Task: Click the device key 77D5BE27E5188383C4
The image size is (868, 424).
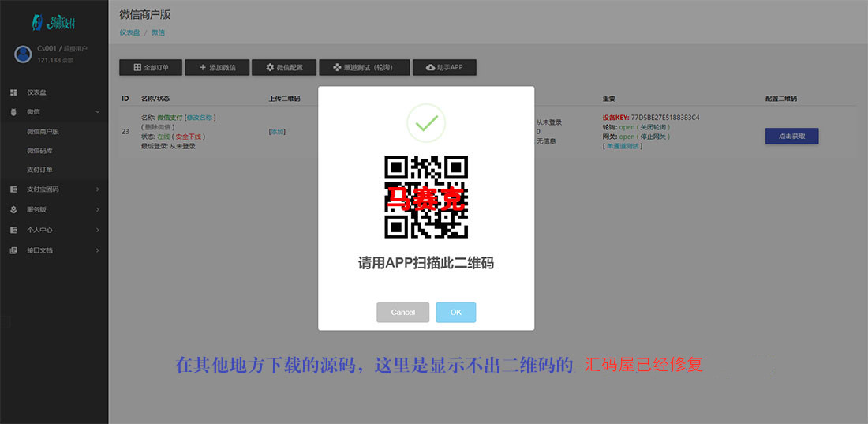Action: [x=665, y=118]
